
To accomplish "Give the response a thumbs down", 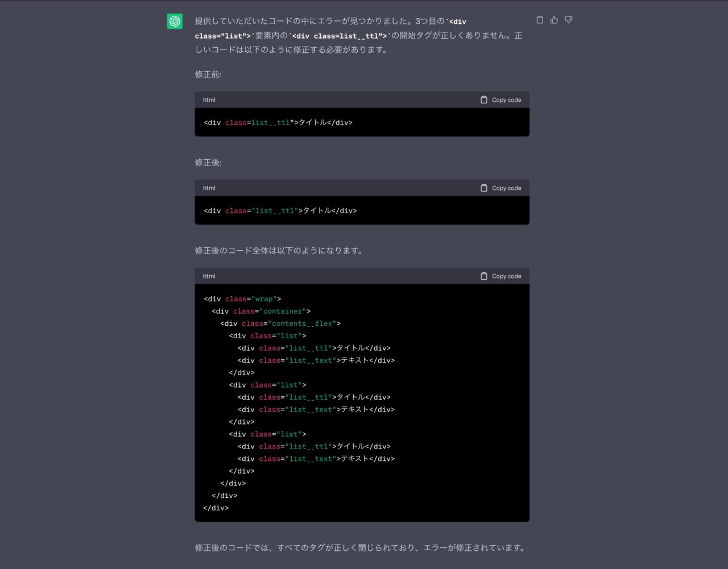I will [x=568, y=20].
